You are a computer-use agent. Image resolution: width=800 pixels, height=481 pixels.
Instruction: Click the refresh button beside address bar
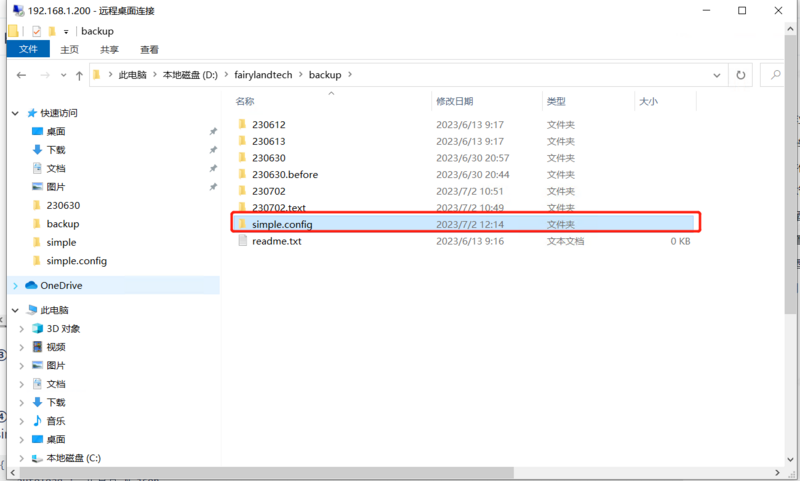(x=741, y=75)
